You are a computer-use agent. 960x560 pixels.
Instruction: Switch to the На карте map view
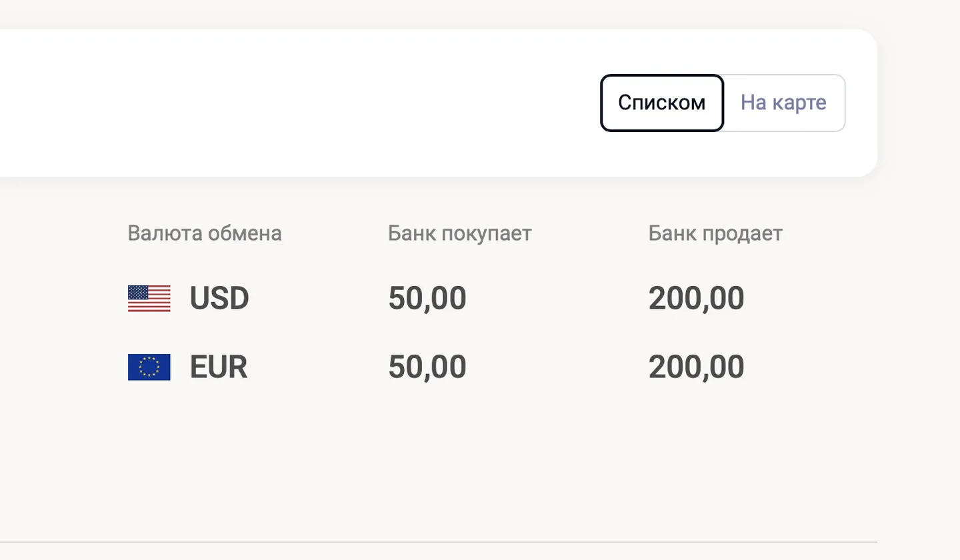(783, 103)
